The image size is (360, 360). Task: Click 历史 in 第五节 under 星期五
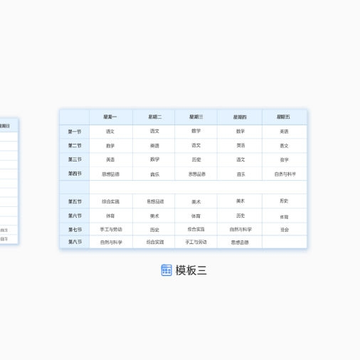tap(284, 201)
